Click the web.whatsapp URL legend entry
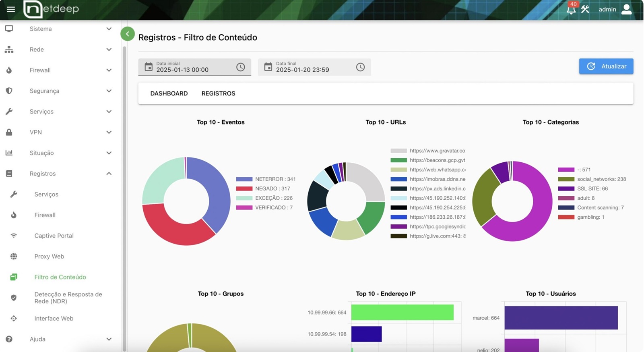 click(x=428, y=170)
